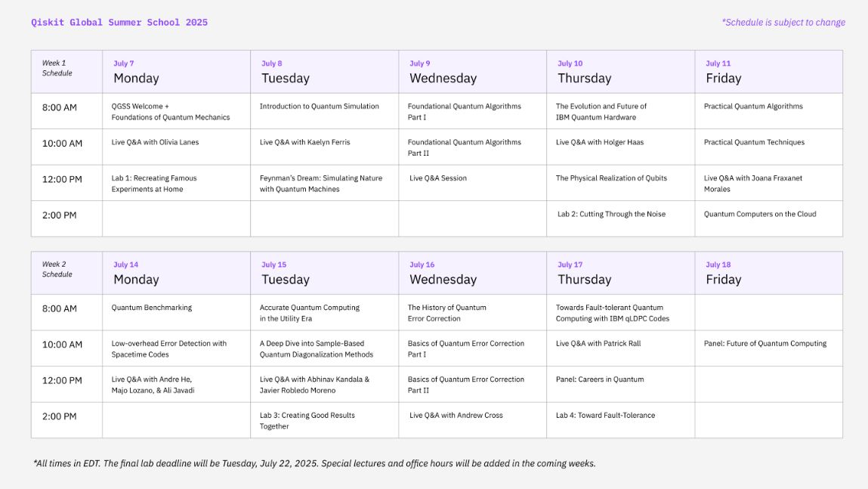Open Feynman's Dream: Simulating Nature session

pos(320,184)
